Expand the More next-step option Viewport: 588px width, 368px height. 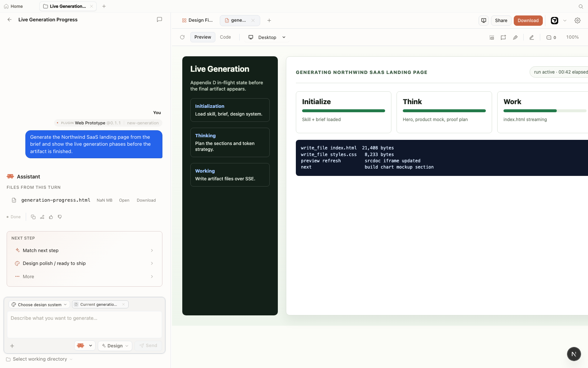pos(85,277)
